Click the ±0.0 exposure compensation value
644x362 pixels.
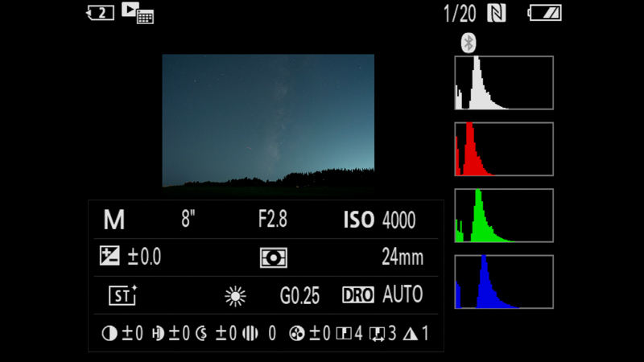click(x=144, y=257)
